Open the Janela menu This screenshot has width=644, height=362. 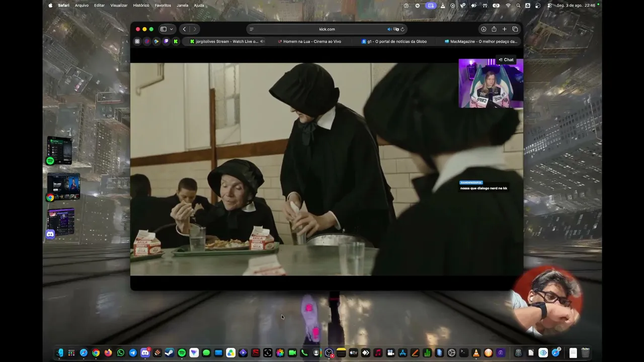pos(183,6)
